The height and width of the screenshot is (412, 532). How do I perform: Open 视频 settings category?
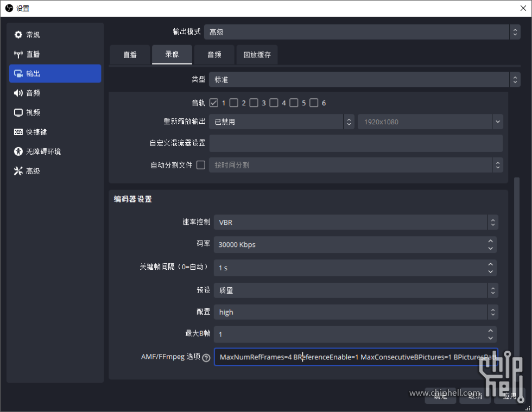55,113
